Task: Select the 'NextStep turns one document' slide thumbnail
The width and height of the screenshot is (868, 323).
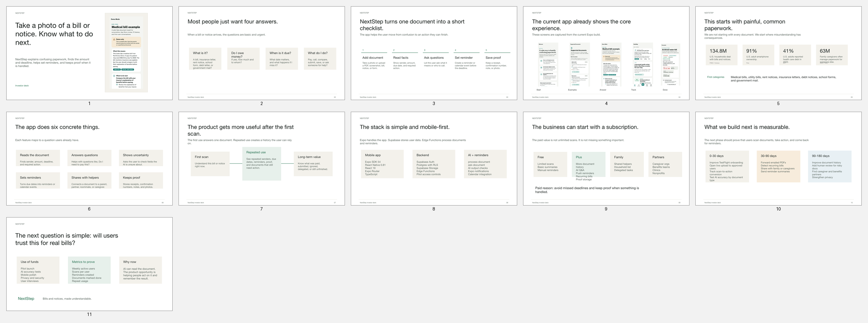Action: pyautogui.click(x=434, y=53)
